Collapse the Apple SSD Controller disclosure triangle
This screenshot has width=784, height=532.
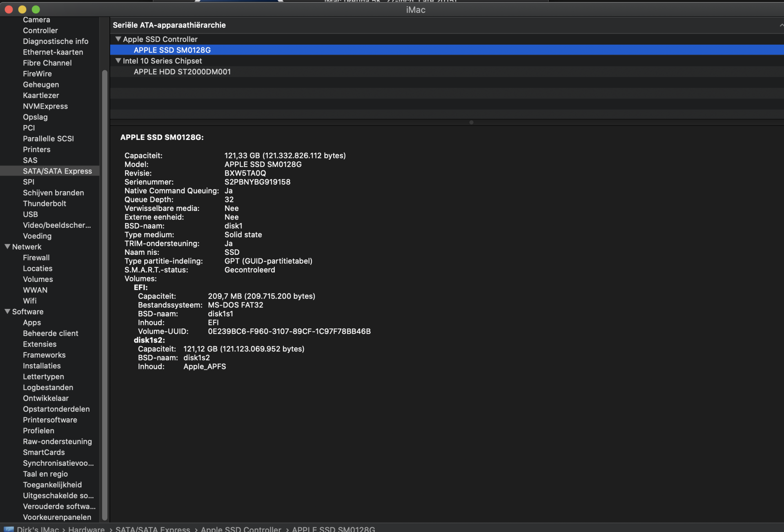point(118,39)
